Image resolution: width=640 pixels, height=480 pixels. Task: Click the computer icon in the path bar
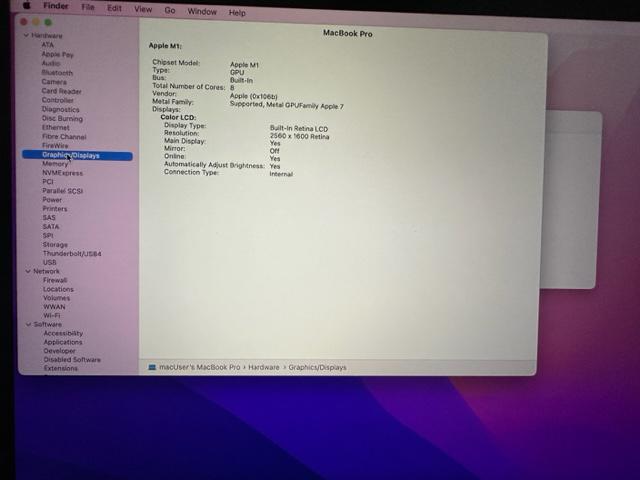[x=152, y=368]
